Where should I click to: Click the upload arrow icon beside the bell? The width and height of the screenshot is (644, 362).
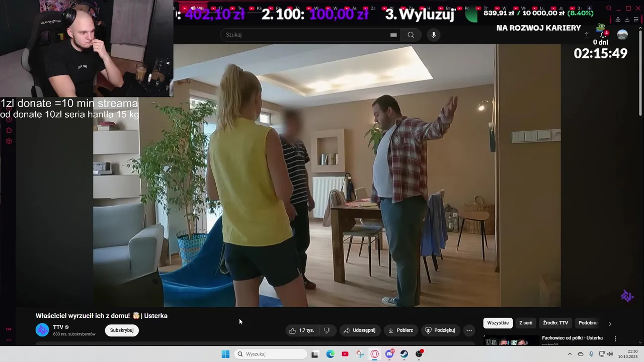coord(587,35)
